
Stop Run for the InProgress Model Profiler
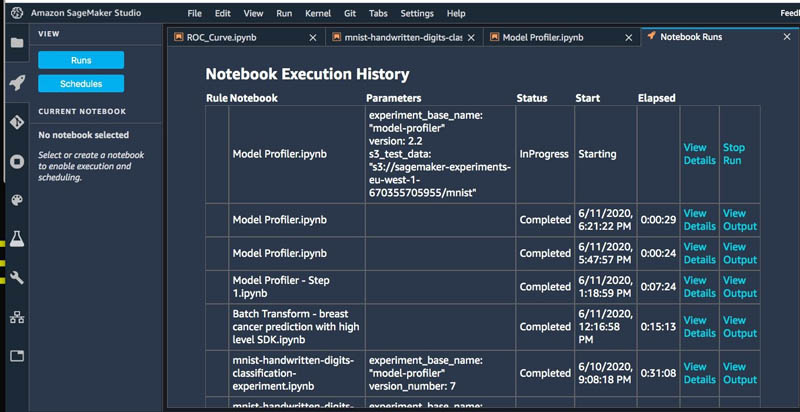pyautogui.click(x=734, y=154)
